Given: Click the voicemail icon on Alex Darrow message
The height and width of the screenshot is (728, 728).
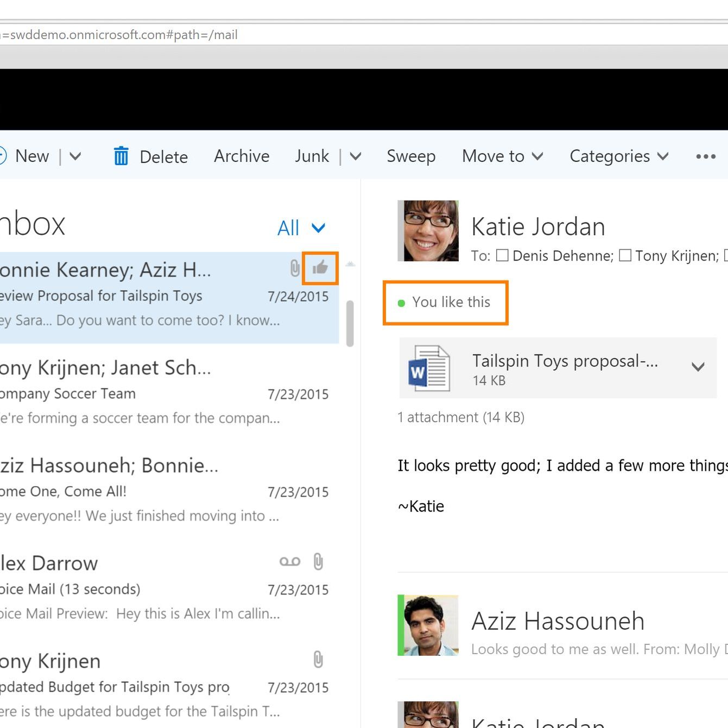Looking at the screenshot, I should (290, 561).
